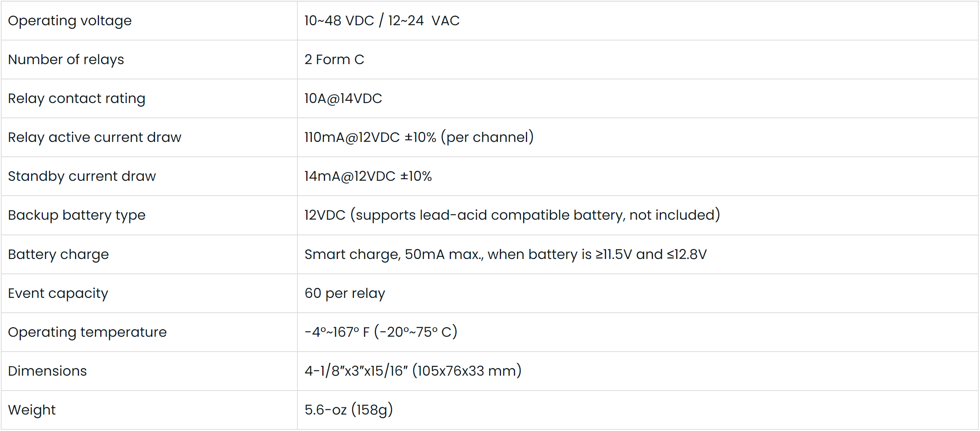
Task: Click the "Battery charge" row label
Action: (59, 255)
